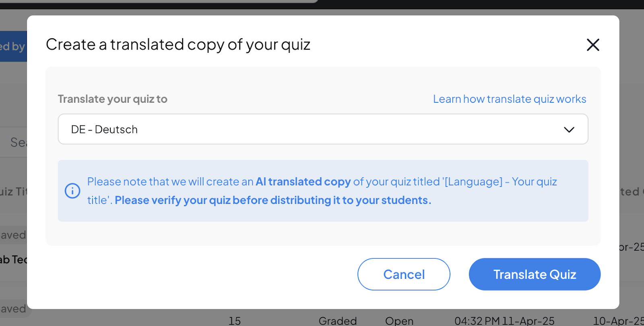Click the Translate Quiz button
This screenshot has width=644, height=326.
pos(535,274)
